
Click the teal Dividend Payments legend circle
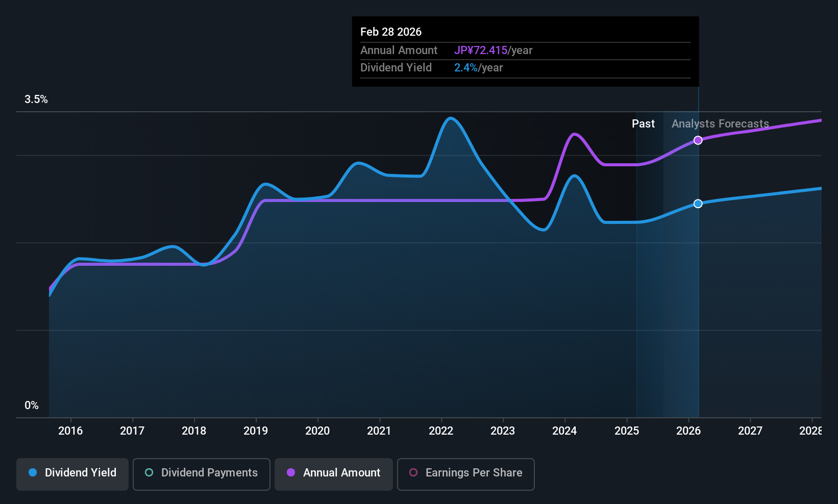(149, 472)
